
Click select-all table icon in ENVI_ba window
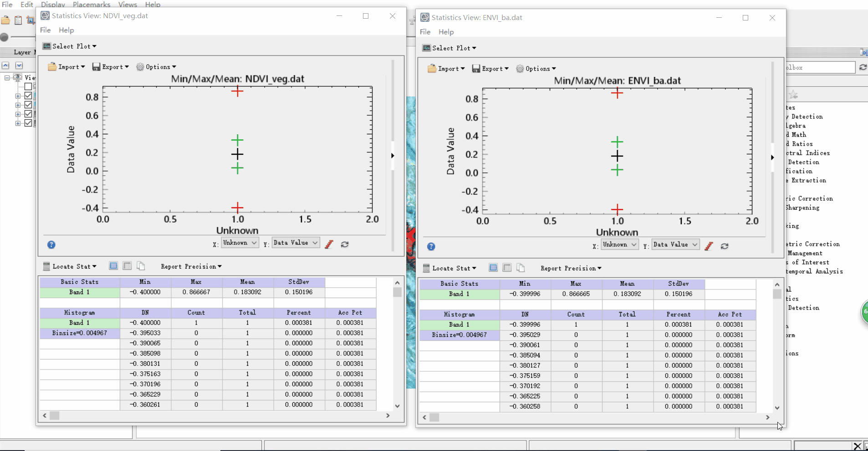tap(493, 268)
